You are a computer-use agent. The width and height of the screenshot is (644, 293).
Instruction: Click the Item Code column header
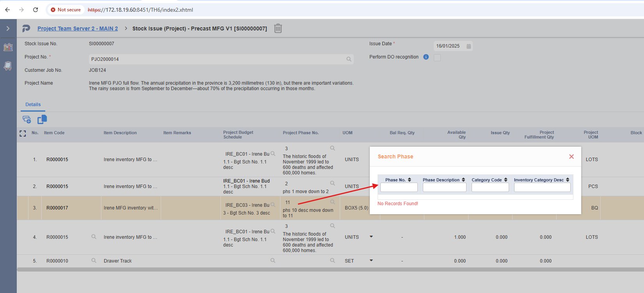[54, 133]
